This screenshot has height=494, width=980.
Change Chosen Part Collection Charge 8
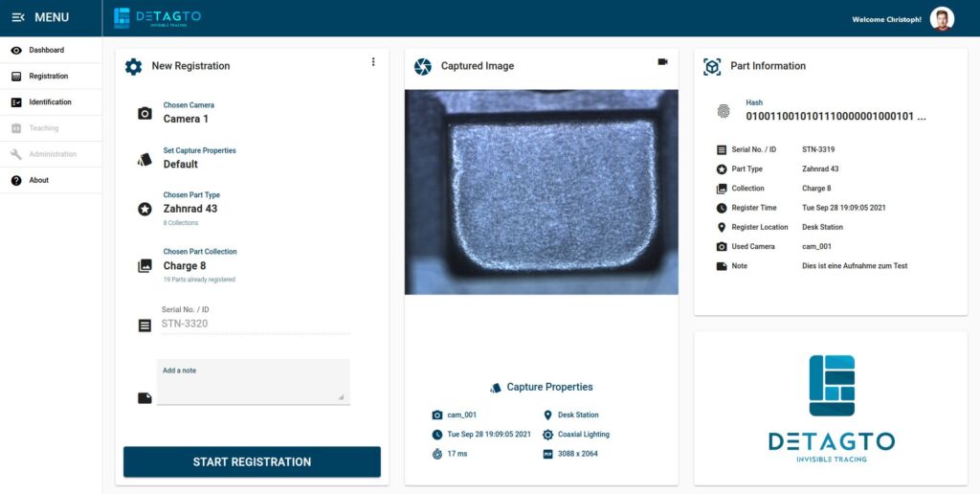click(185, 266)
